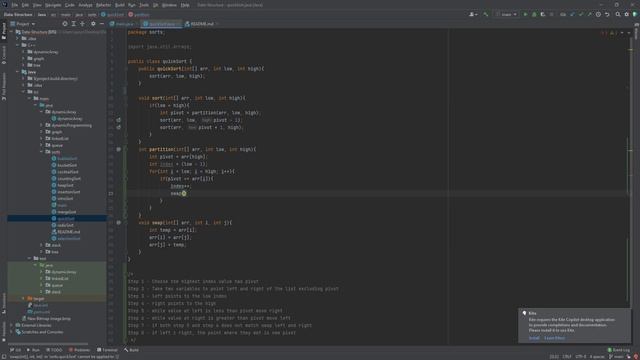Click gutter icon beside partition method

click(x=119, y=149)
